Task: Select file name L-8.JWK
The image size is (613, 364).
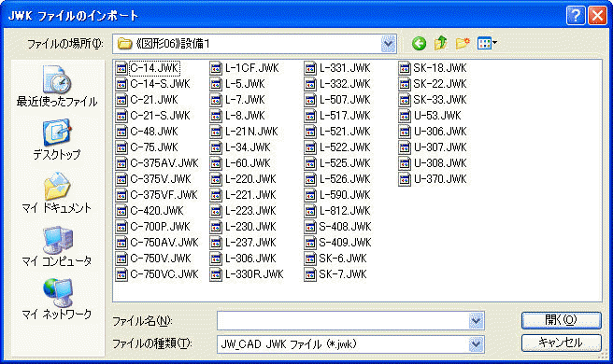Action: click(245, 116)
